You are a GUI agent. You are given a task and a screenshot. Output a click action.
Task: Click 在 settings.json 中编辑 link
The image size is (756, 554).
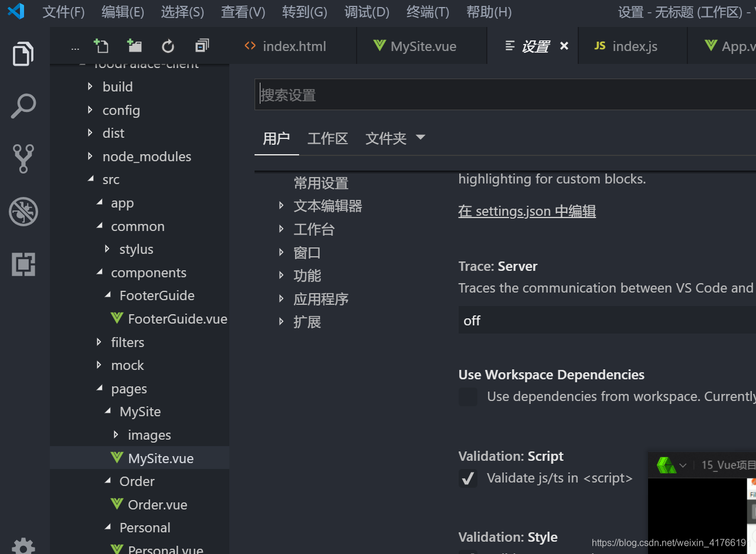[x=527, y=211]
